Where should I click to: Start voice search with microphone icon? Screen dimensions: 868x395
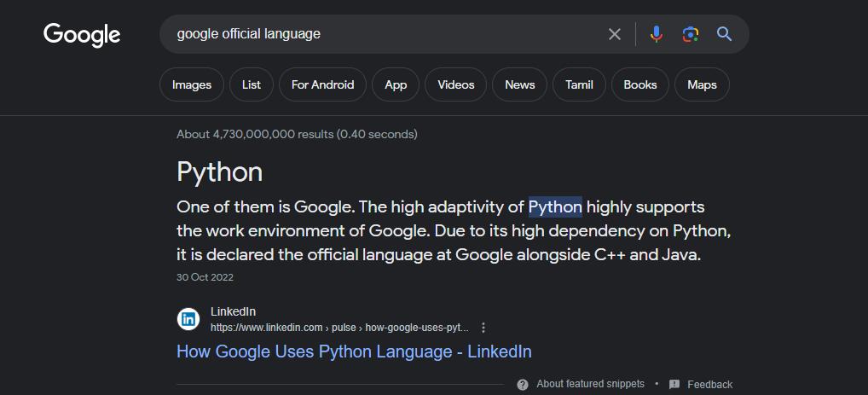click(x=656, y=34)
